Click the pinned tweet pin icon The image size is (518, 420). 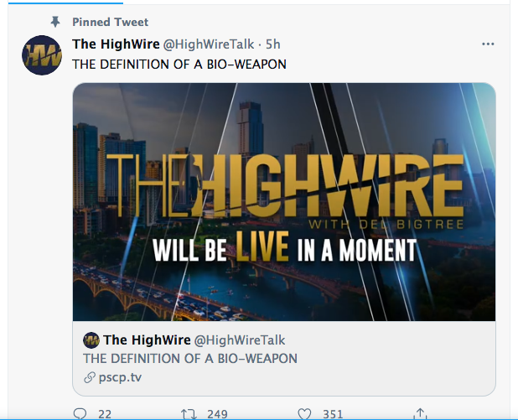55,22
